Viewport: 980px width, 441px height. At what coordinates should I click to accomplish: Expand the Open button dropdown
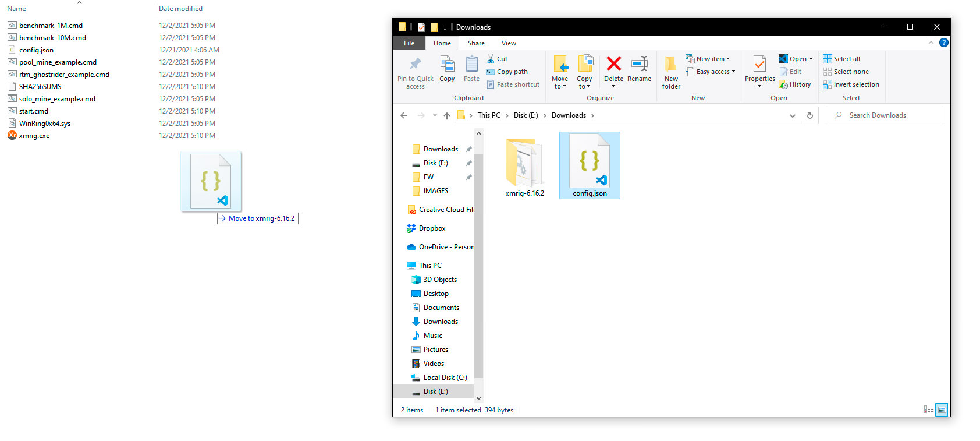[811, 59]
